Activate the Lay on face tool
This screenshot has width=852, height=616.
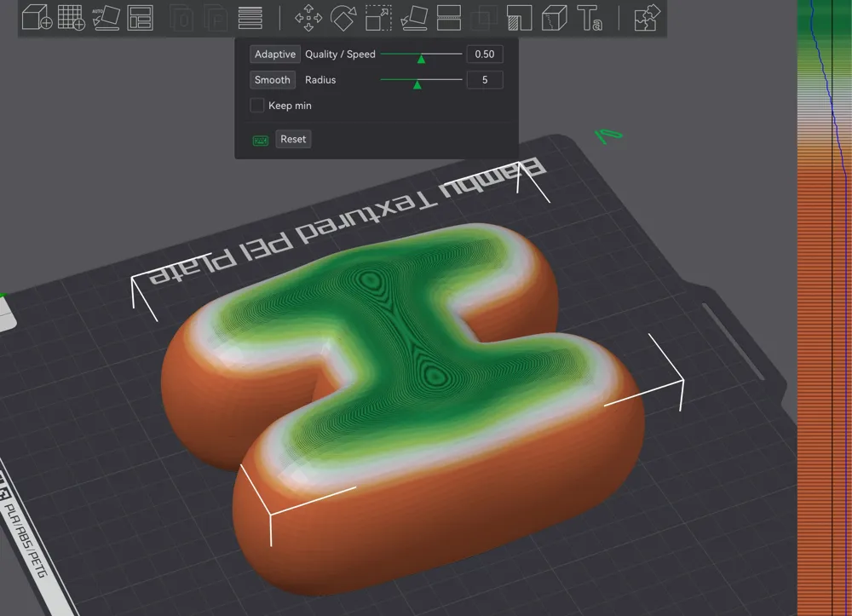tap(412, 18)
